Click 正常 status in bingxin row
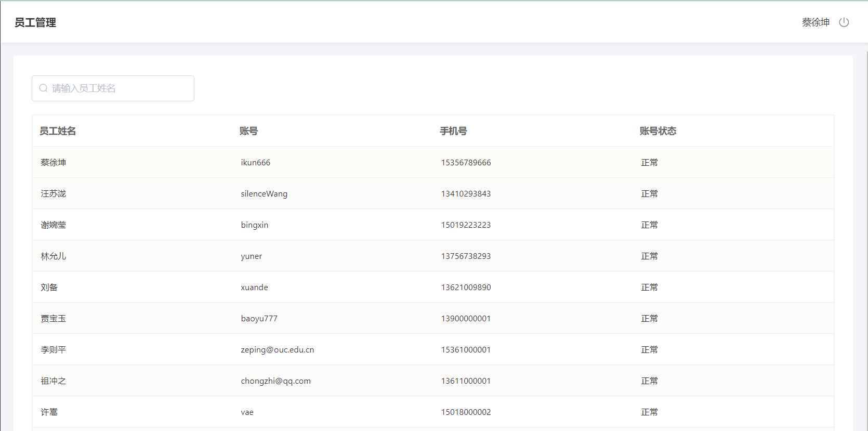Viewport: 868px width, 431px height. pos(650,225)
